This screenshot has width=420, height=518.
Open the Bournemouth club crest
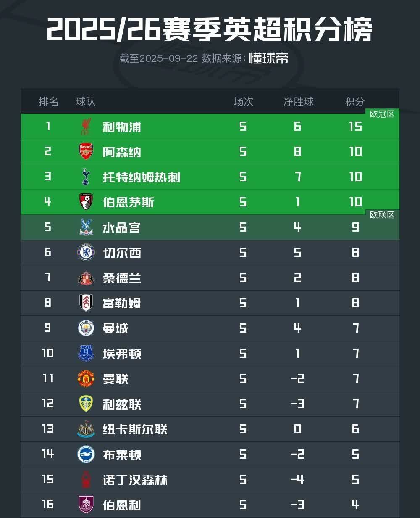pyautogui.click(x=86, y=202)
